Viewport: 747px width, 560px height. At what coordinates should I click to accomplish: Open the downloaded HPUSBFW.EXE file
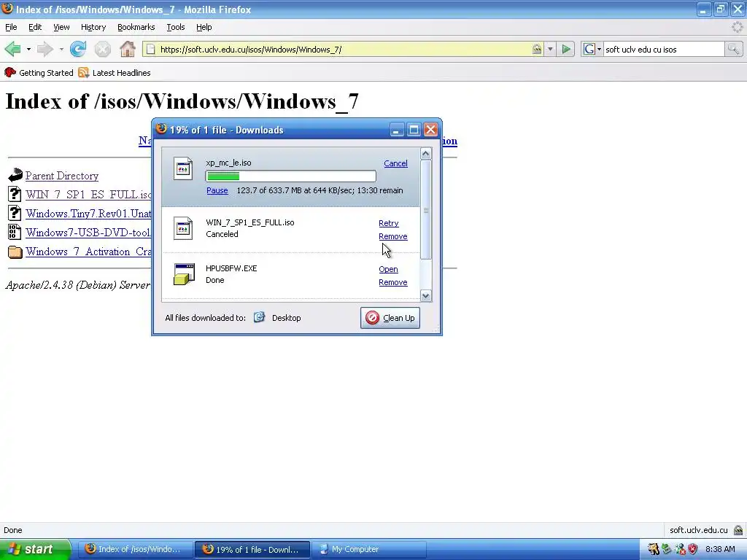coord(388,269)
